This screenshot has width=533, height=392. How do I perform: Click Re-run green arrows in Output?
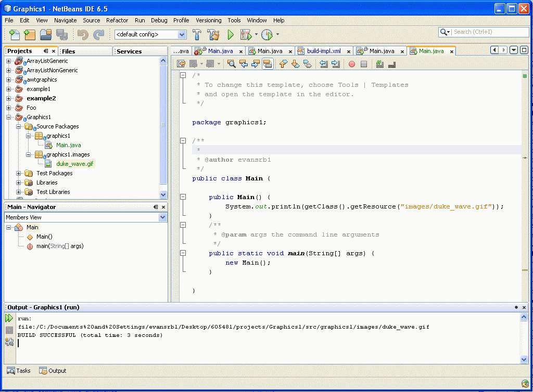pyautogui.click(x=9, y=318)
